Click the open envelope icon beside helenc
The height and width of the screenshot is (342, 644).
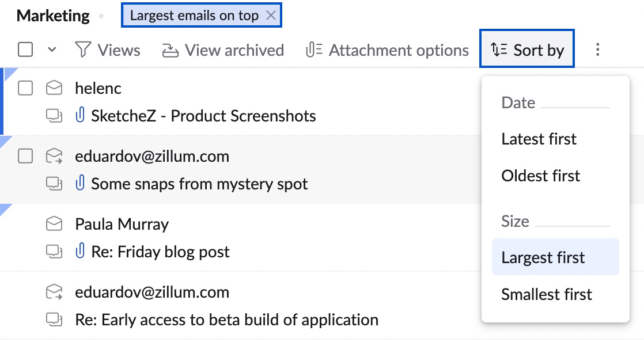coord(54,88)
